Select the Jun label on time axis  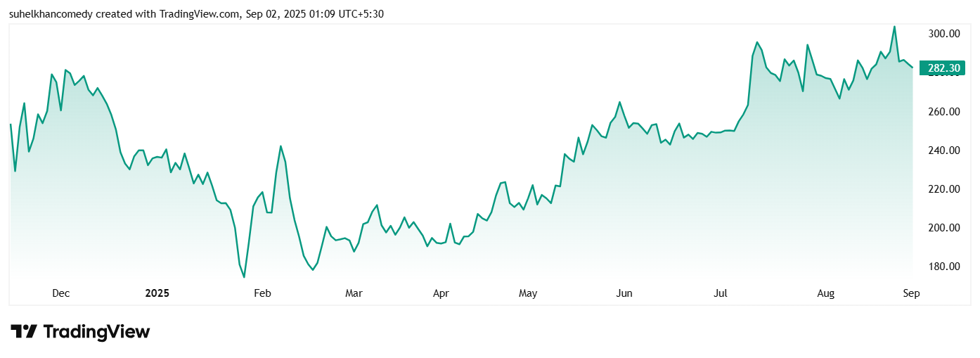tap(624, 293)
